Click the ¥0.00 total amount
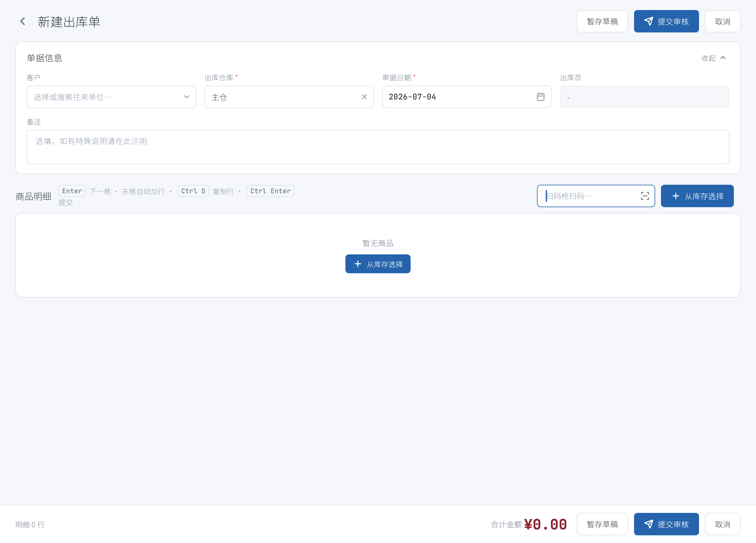The height and width of the screenshot is (543, 756). point(545,524)
